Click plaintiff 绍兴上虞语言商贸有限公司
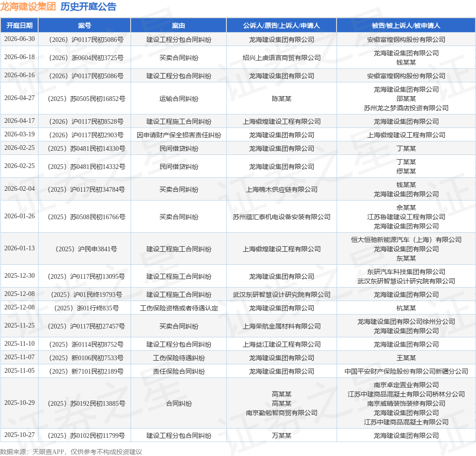The image size is (476, 456). (281, 58)
